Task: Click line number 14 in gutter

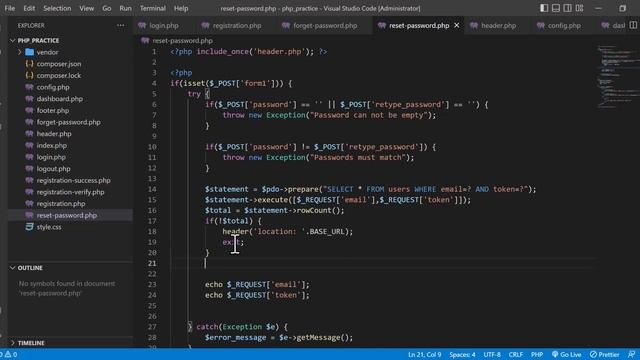Action: (x=152, y=189)
